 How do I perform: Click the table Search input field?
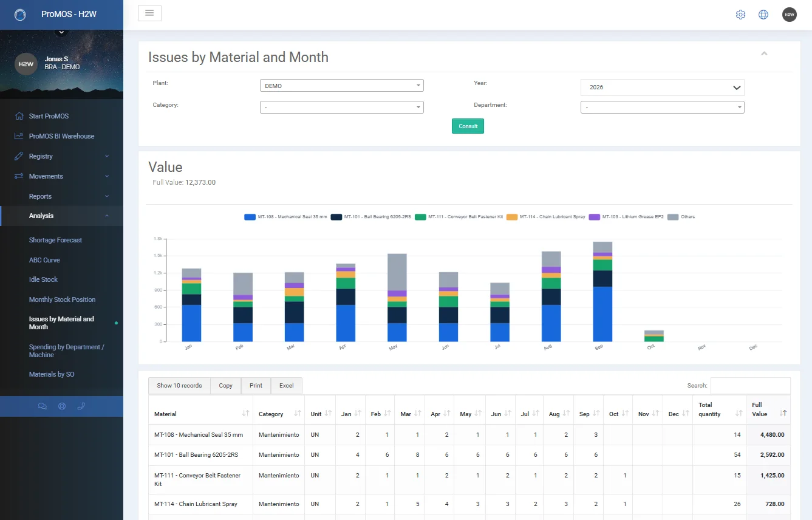pos(751,386)
